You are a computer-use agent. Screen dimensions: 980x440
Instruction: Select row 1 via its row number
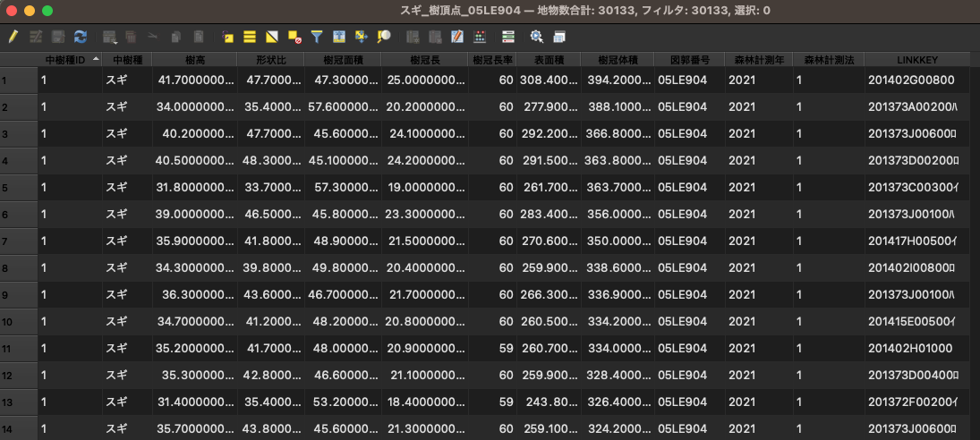click(19, 80)
